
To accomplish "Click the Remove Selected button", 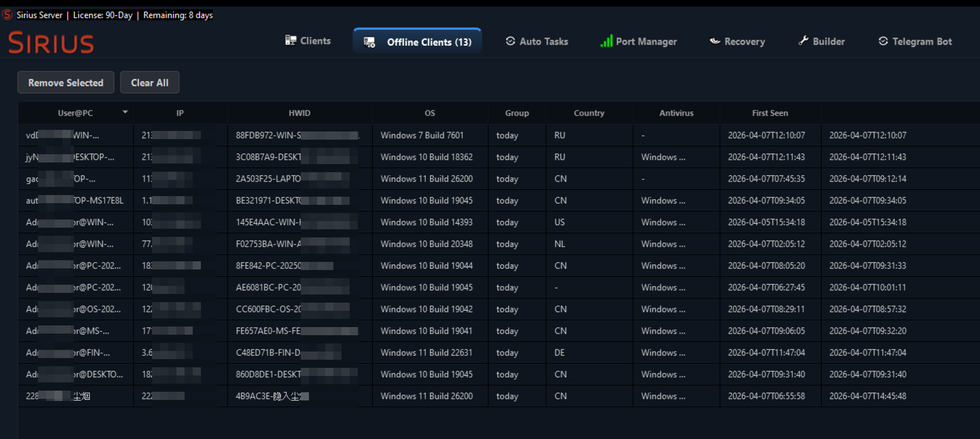I will pyautogui.click(x=66, y=83).
